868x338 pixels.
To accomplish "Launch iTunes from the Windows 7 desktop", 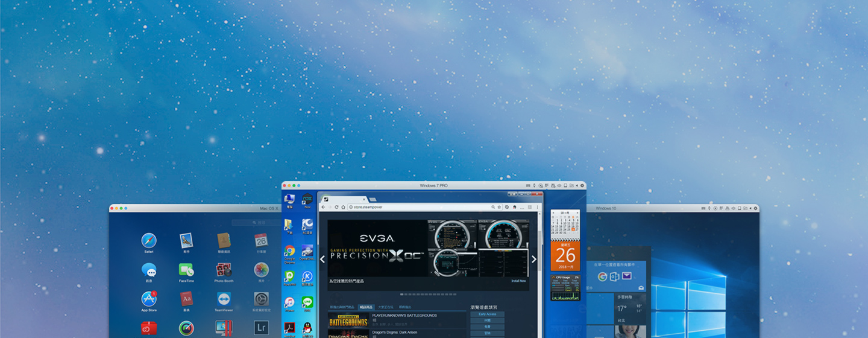I will click(290, 302).
